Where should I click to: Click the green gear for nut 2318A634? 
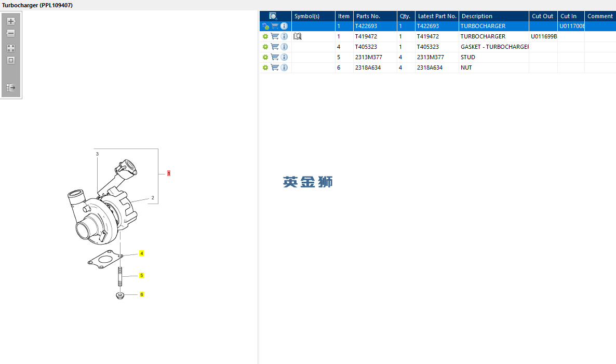tap(265, 68)
